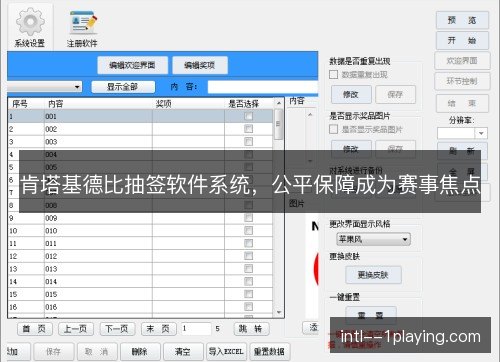Click 修改 under 数据是否重复出现
Viewport: 500px width, 362px height.
(x=351, y=95)
